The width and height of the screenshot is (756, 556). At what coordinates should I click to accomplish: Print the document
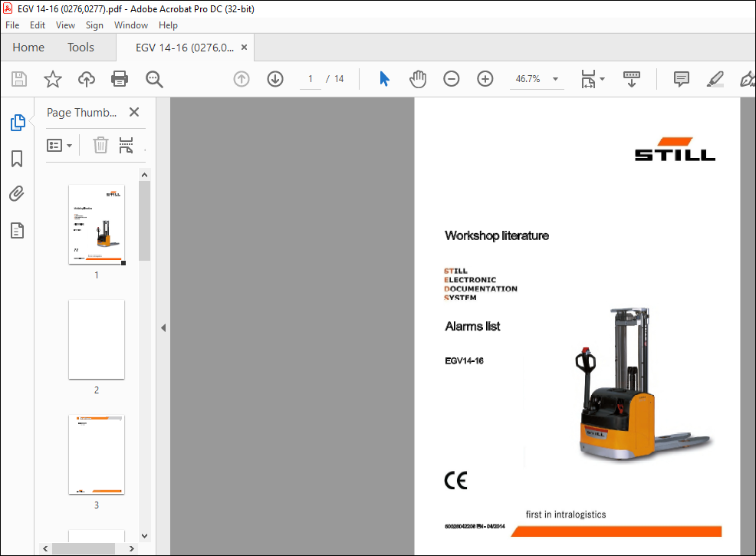point(120,78)
